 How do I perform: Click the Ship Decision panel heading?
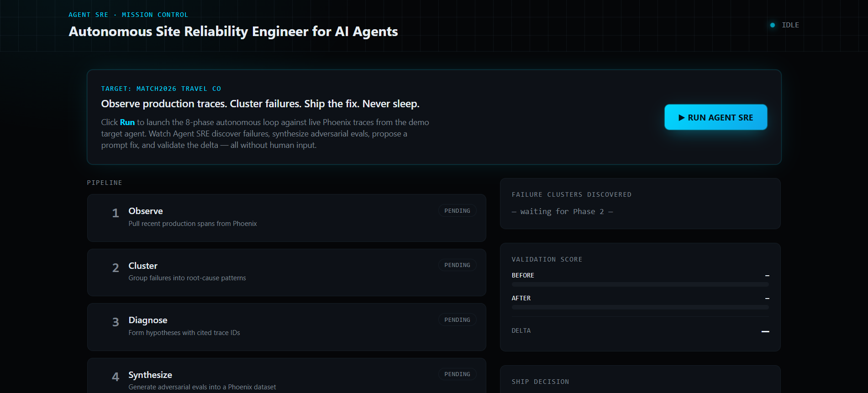point(540,382)
